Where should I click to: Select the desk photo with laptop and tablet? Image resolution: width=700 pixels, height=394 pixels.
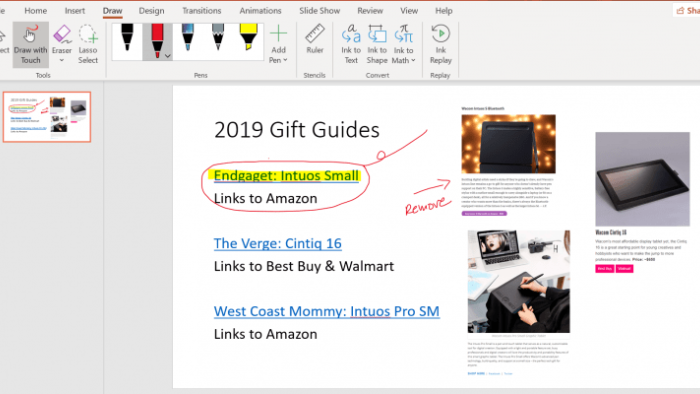519,282
